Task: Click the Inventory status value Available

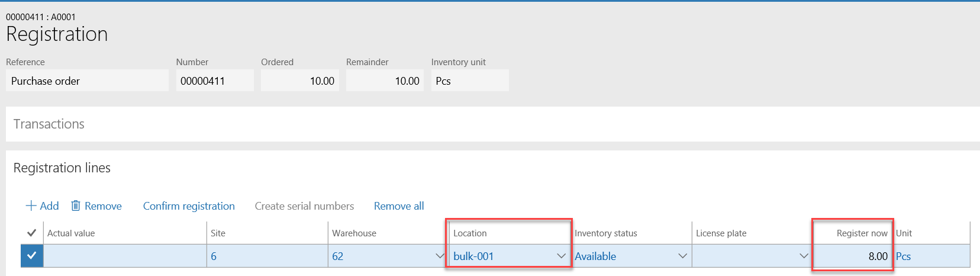Action: pyautogui.click(x=595, y=256)
